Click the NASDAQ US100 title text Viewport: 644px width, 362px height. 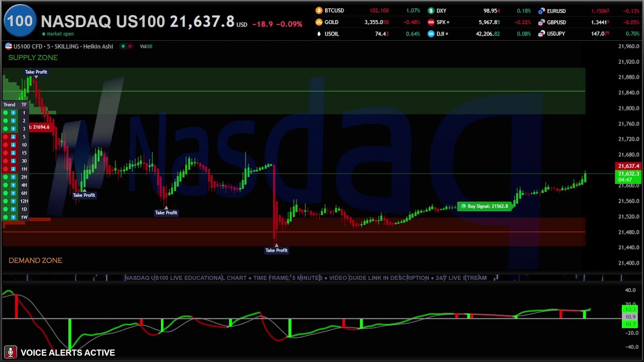(x=103, y=21)
